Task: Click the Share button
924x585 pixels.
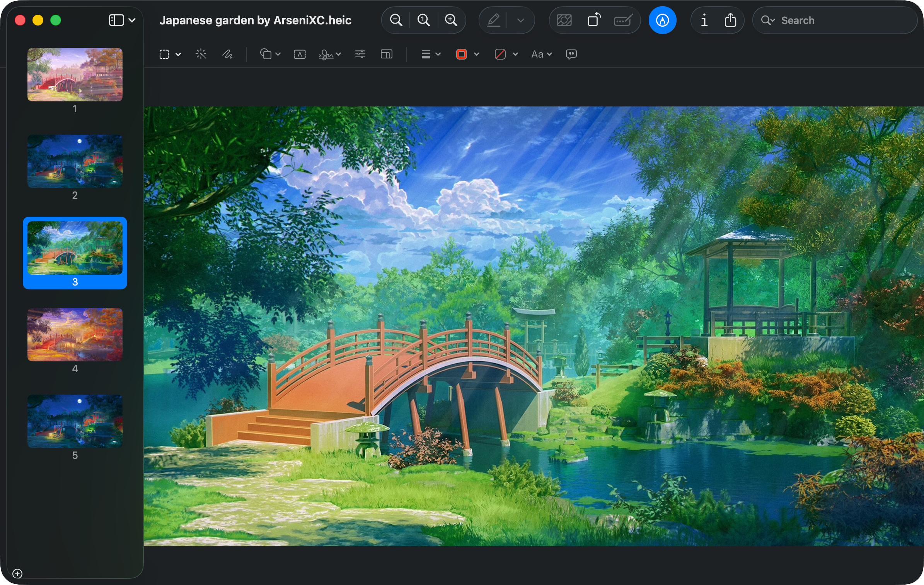Action: (730, 20)
